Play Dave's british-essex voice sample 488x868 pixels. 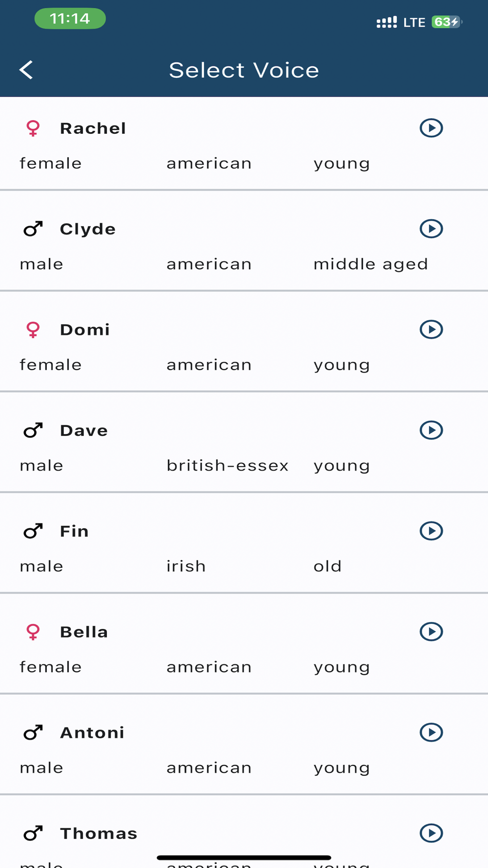coord(431,430)
